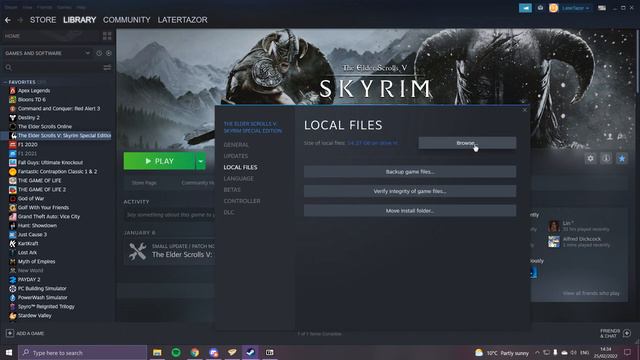Switch library to grid collections view icon
The image size is (640, 360).
tap(107, 36)
